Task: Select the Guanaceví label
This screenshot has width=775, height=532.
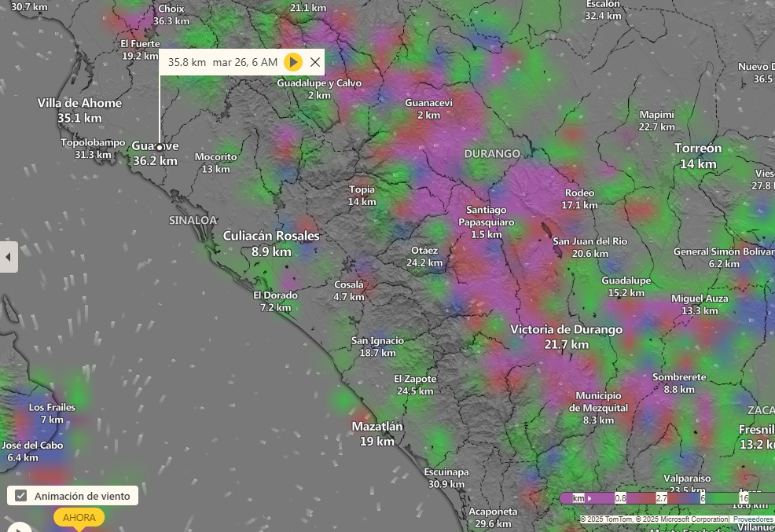Action: pyautogui.click(x=428, y=108)
